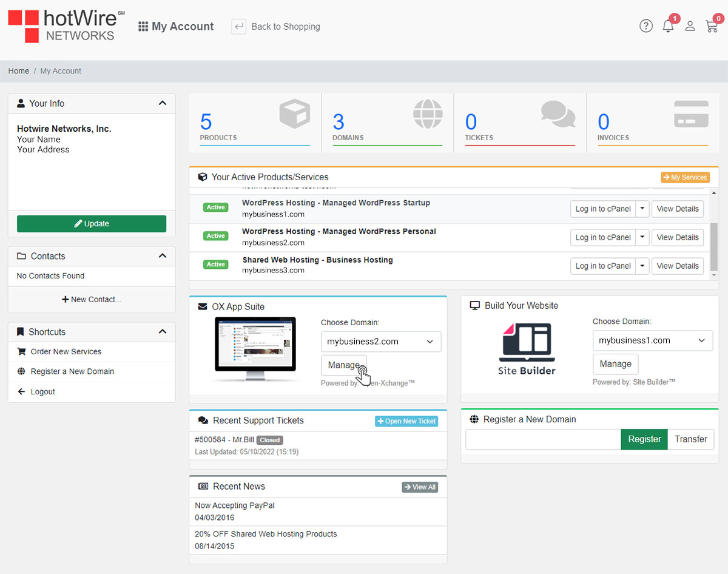
Task: Open the My Account menu
Action: pos(176,27)
